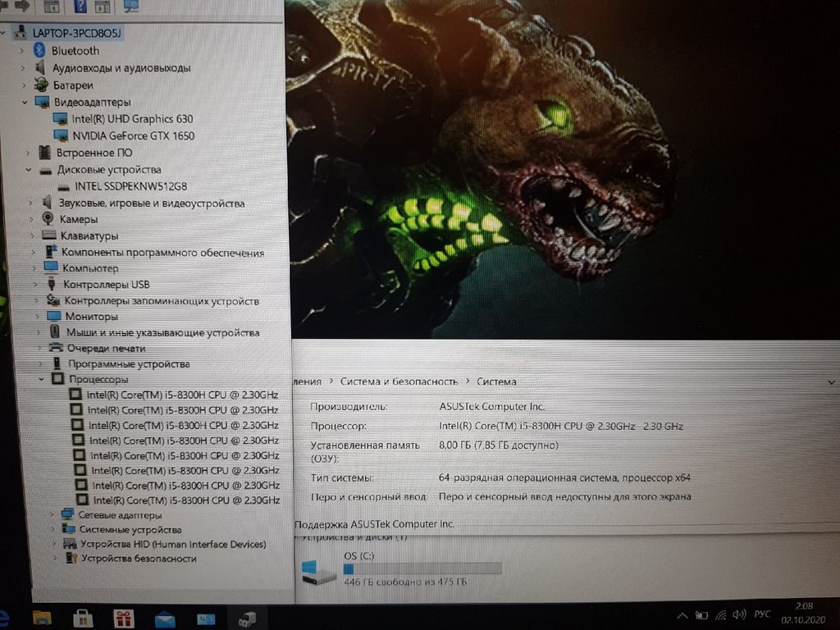Click the volume speaker icon in system tray
The image size is (840, 630).
pyautogui.click(x=738, y=614)
